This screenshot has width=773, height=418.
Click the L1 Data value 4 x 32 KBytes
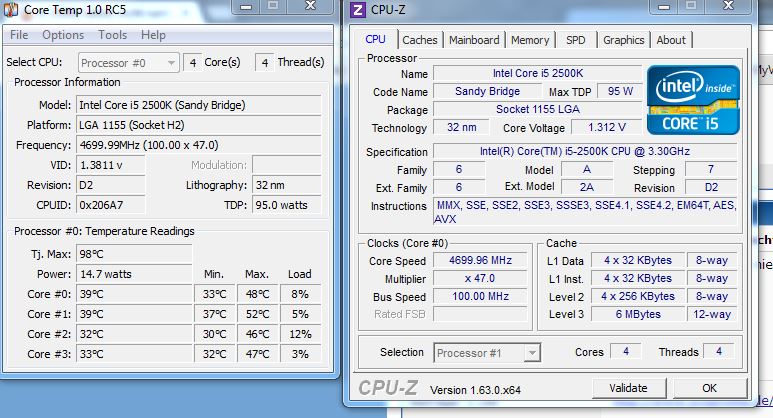tap(638, 260)
